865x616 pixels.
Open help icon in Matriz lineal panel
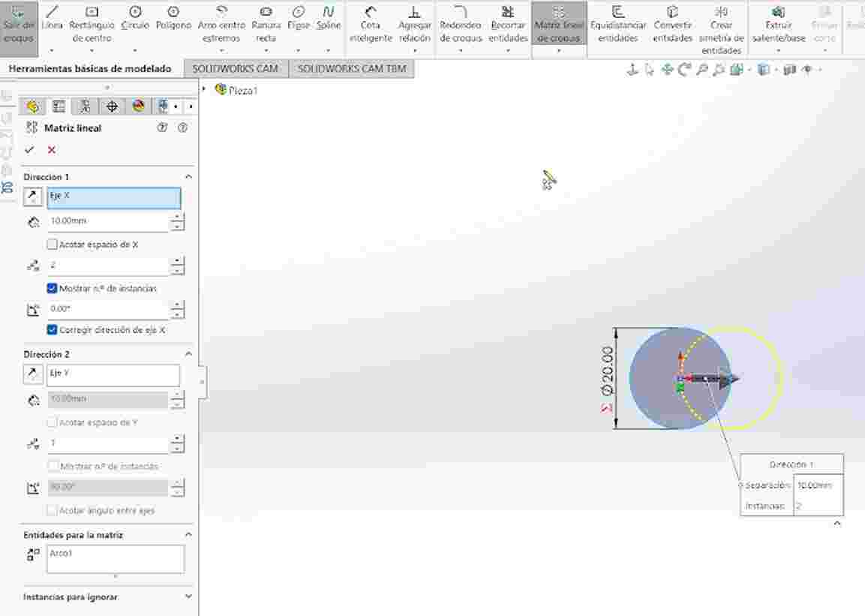[x=182, y=128]
